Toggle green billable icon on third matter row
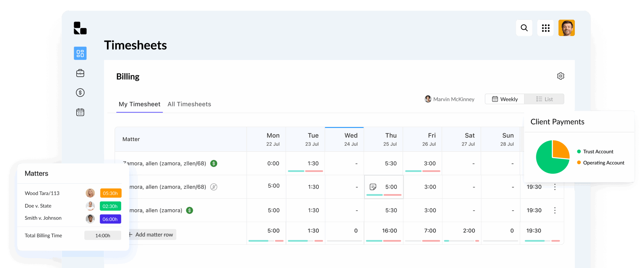Screen dimensions: 644x268 tap(189, 210)
